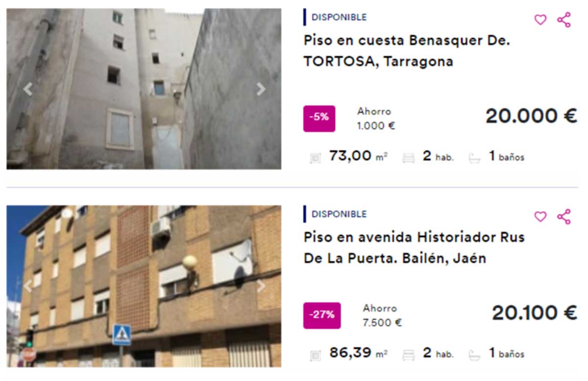588x381 pixels.
Task: Show previous photo of Bailén flat
Action: 28,286
